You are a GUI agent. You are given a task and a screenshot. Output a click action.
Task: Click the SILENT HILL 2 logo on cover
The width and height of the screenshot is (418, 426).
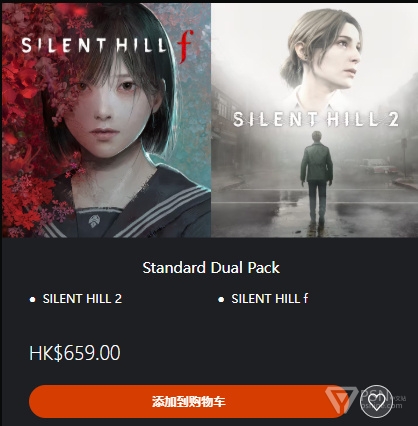point(316,119)
